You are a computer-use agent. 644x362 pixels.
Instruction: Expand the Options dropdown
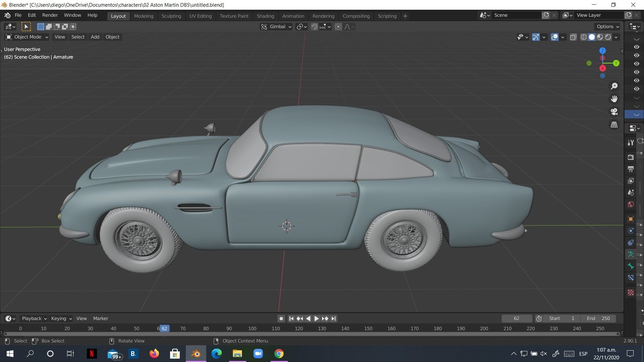607,26
